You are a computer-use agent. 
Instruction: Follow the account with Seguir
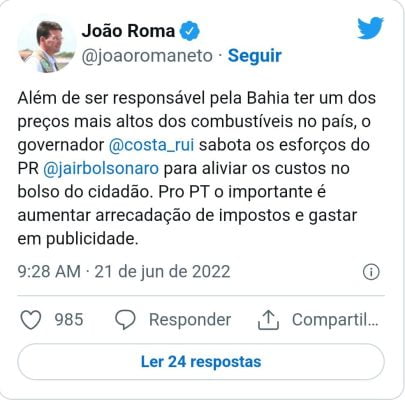255,56
